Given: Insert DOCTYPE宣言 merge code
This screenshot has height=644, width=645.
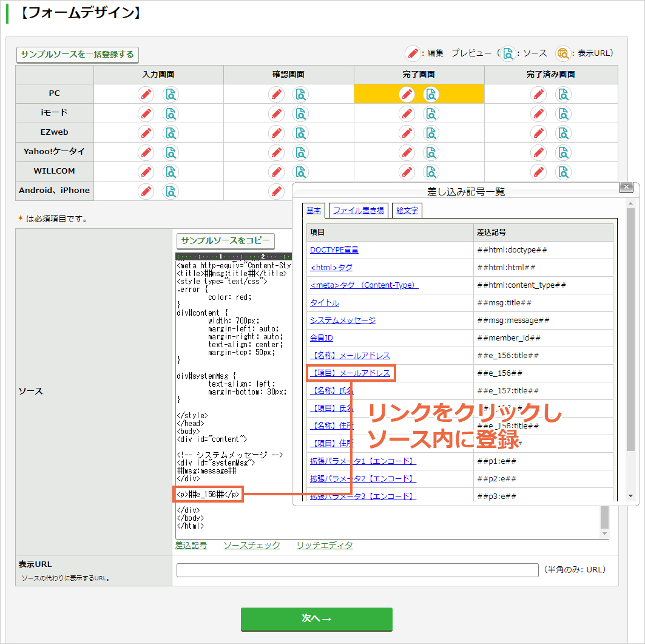Looking at the screenshot, I should [334, 250].
